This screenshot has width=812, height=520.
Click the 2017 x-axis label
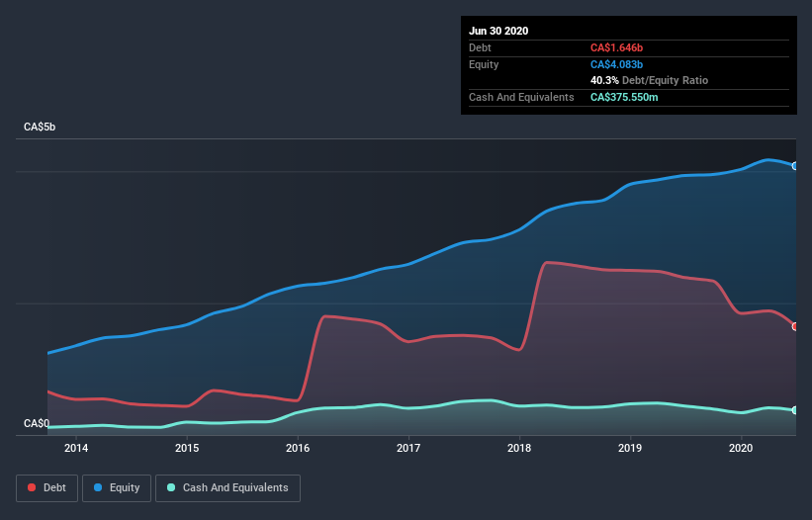coord(408,448)
